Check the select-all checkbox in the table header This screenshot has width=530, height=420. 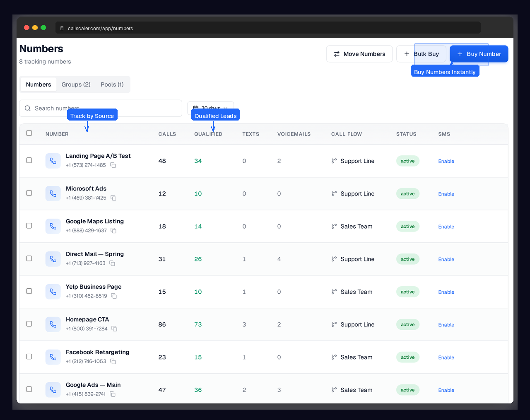(29, 133)
